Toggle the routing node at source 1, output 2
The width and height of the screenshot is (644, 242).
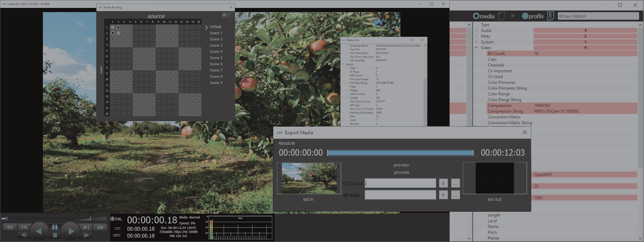point(113,33)
